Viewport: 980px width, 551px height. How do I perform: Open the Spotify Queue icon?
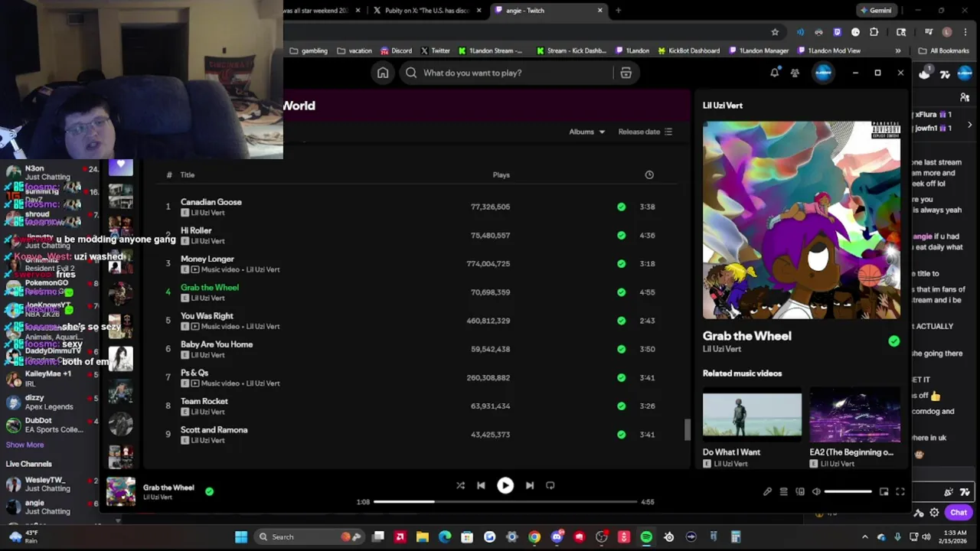pos(783,491)
